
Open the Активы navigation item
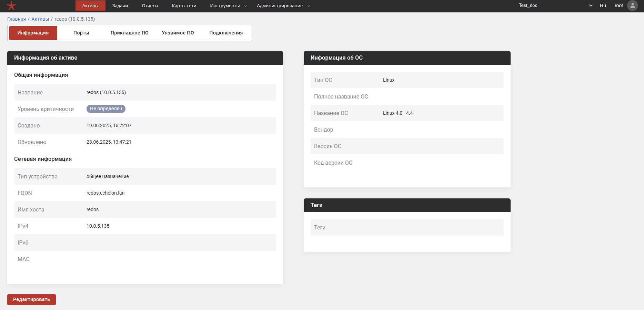(90, 6)
